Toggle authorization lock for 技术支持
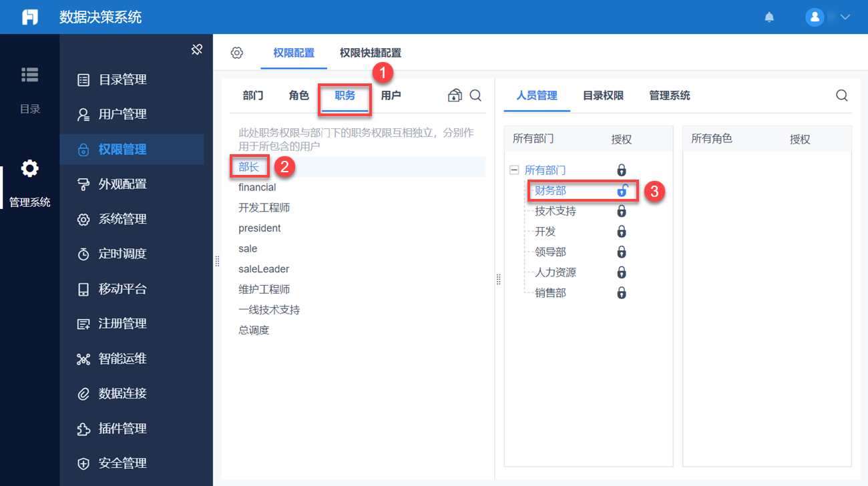This screenshot has height=486, width=868. coord(622,211)
